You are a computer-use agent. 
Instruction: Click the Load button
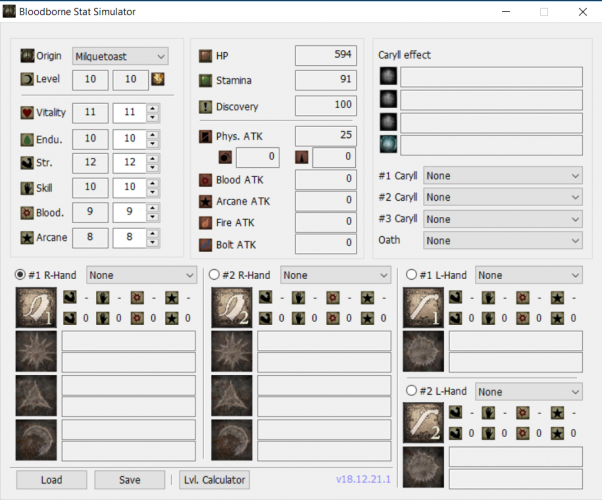point(51,480)
